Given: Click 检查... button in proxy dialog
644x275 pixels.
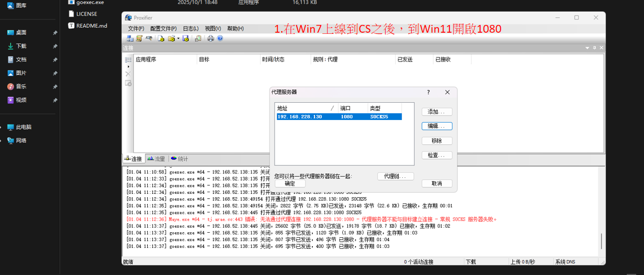Looking at the screenshot, I should pyautogui.click(x=437, y=156).
